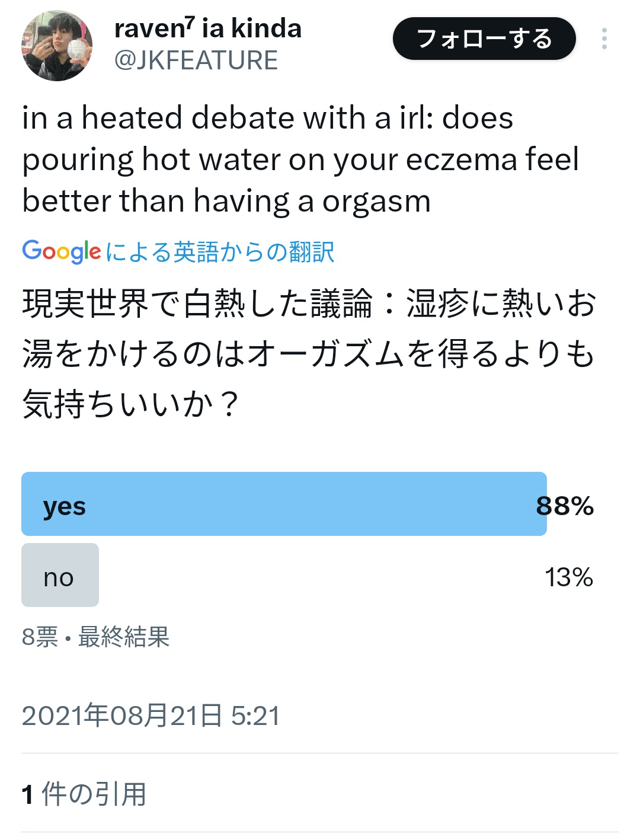Screen dimensions: 640x840
Task: Click the 13% poll percentage
Action: (569, 577)
